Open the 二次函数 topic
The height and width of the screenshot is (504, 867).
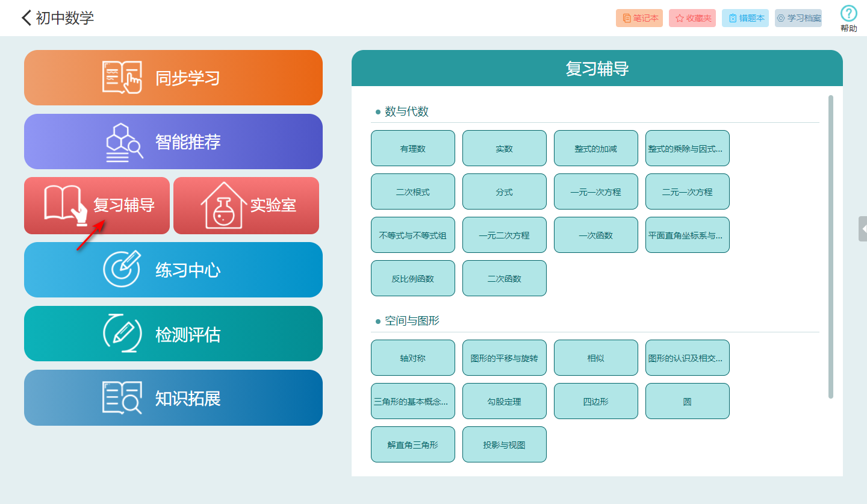pos(505,278)
